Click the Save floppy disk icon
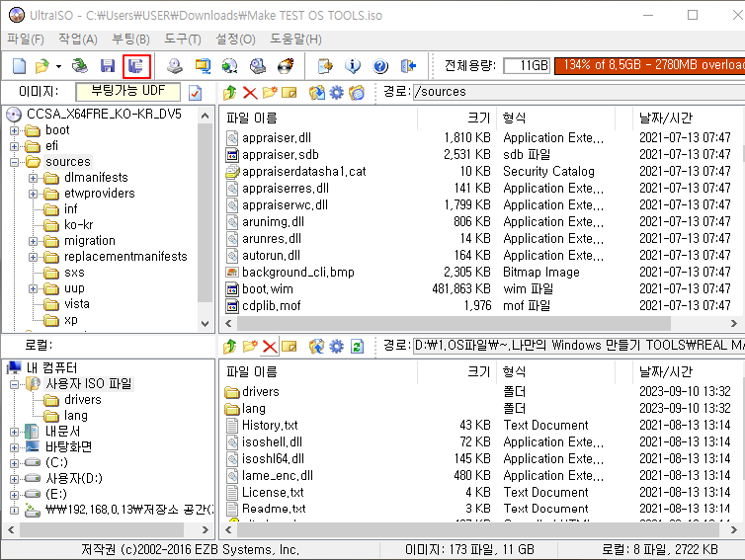This screenshot has height=560, width=745. 108,66
